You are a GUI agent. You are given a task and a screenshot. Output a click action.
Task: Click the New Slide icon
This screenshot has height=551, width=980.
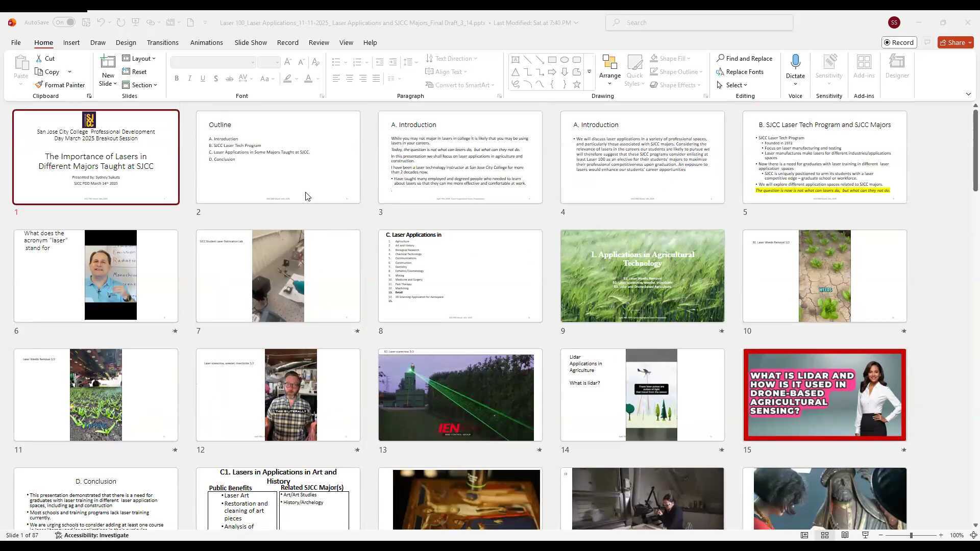click(108, 63)
